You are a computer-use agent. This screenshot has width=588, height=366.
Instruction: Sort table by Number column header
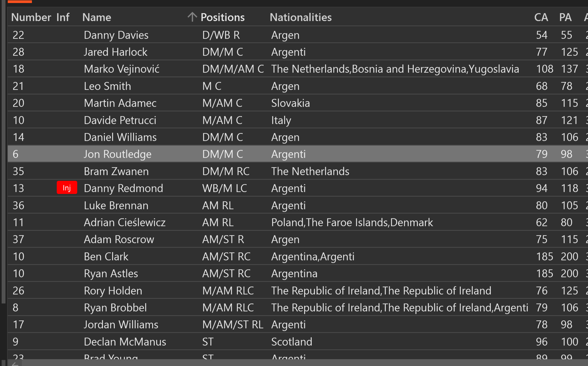point(31,17)
